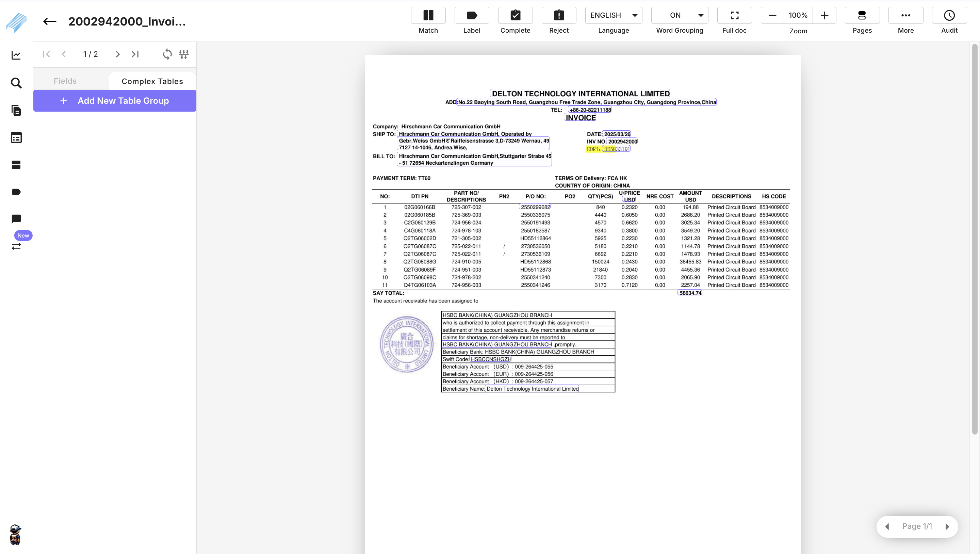Toggle Full doc view
Screen dimensions: 980x554
[734, 16]
